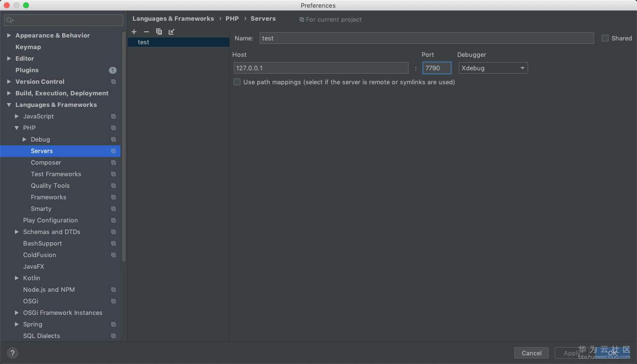Expand the Schemas and DTDs arrow
Viewport: 637px width, 364px height.
tap(17, 232)
